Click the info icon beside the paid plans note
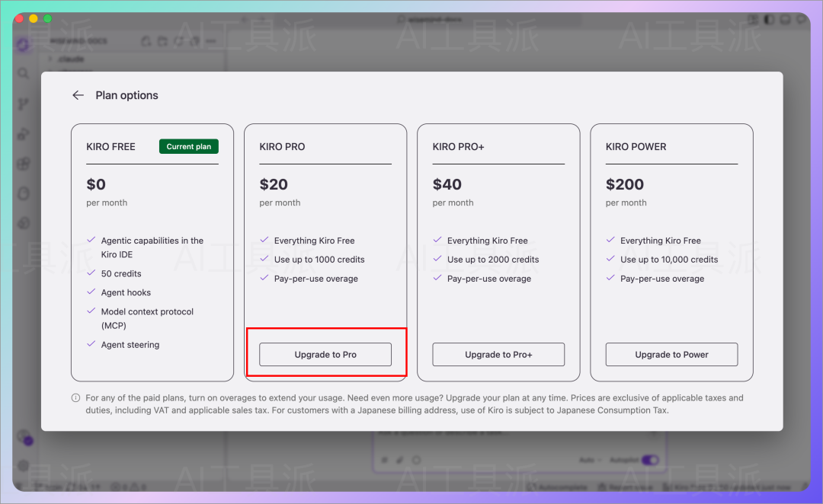The width and height of the screenshot is (823, 504). (75, 398)
